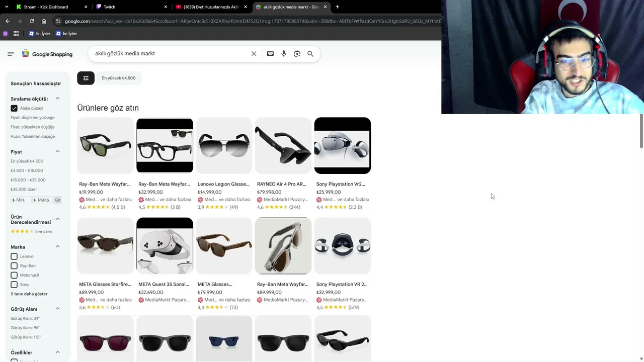Show 5 tane daha göster brands

[29, 294]
